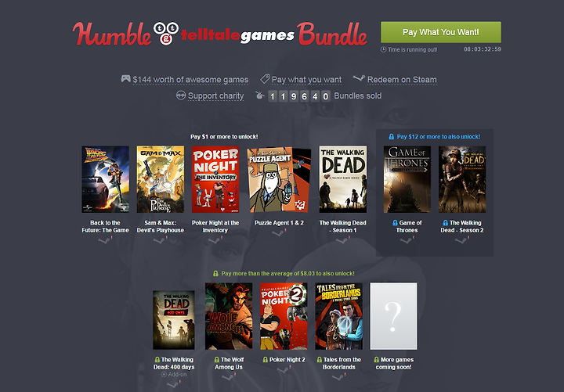Open the Support charity link

tap(215, 96)
